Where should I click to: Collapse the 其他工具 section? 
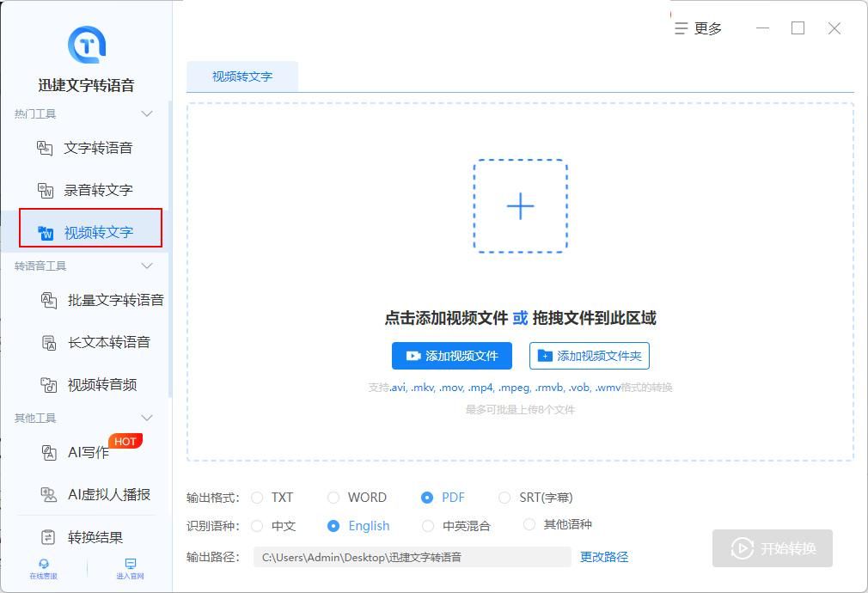coord(147,418)
